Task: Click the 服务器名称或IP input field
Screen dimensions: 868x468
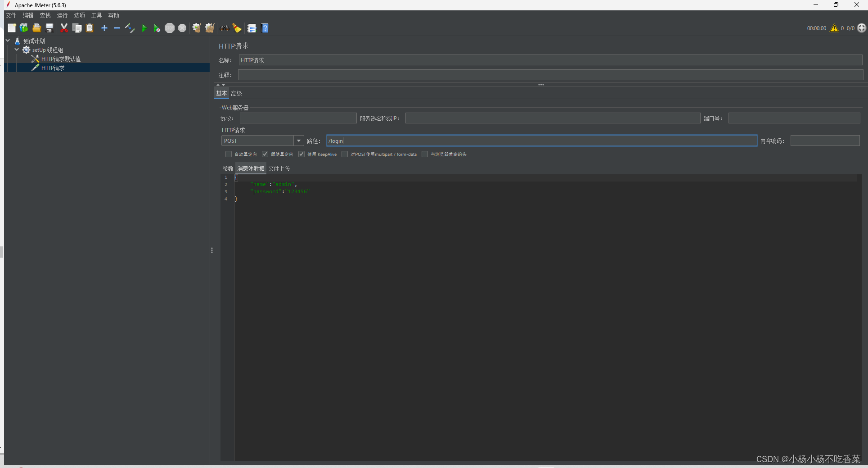Action: pyautogui.click(x=553, y=118)
